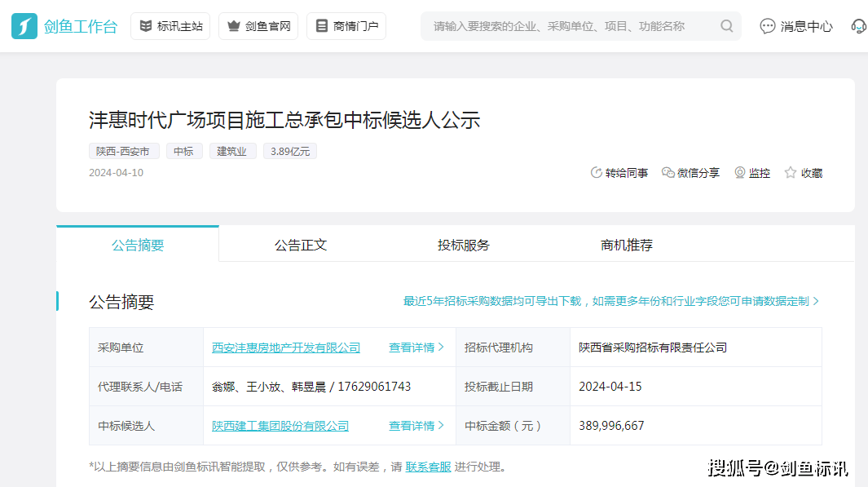Open 消息中心 message icon
The image size is (868, 487).
pos(767,26)
